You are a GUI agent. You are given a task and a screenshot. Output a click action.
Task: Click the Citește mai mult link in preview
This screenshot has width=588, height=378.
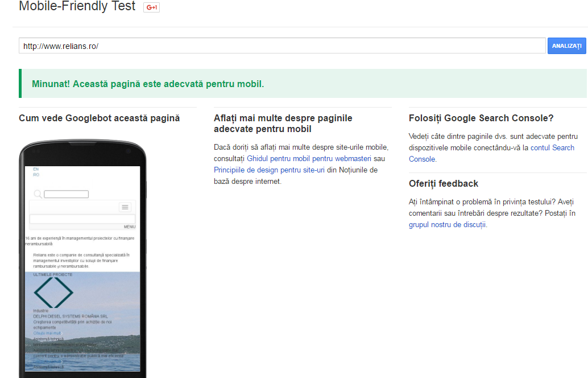pos(47,333)
